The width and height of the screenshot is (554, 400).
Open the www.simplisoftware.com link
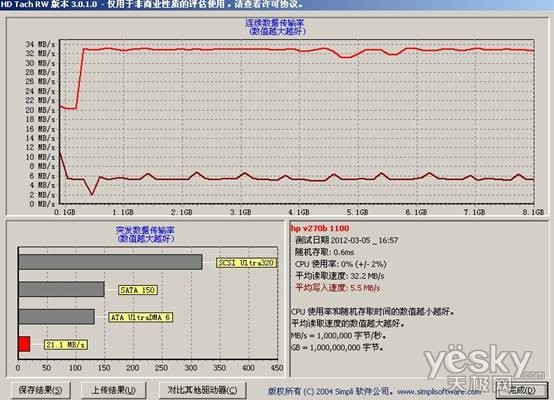coord(439,392)
